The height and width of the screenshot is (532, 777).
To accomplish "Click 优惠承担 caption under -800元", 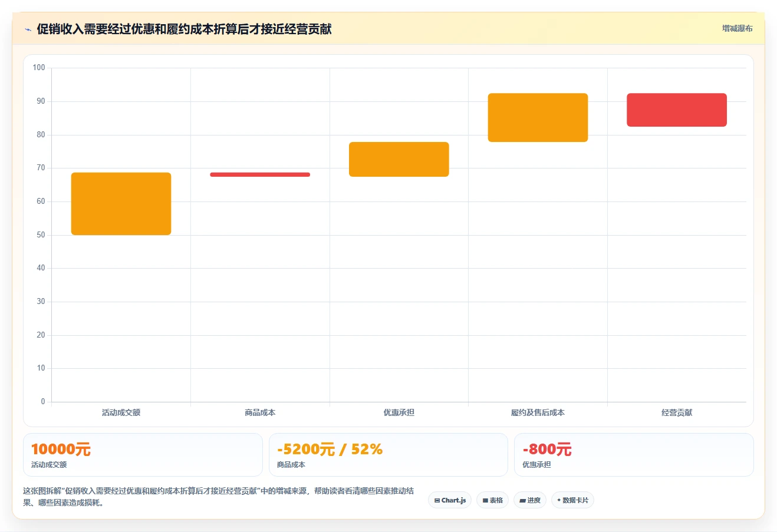I will (536, 465).
